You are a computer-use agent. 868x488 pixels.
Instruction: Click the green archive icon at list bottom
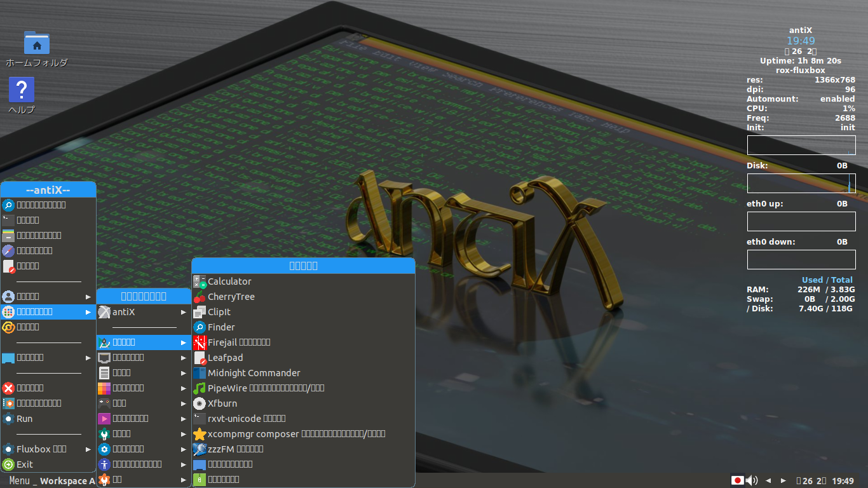(200, 480)
